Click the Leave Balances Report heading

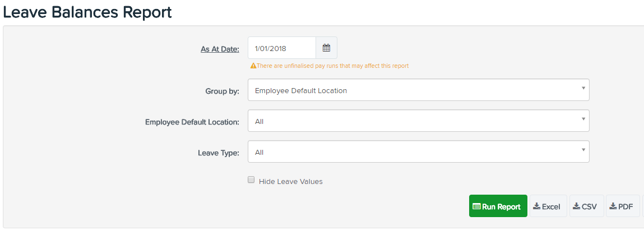(x=87, y=12)
